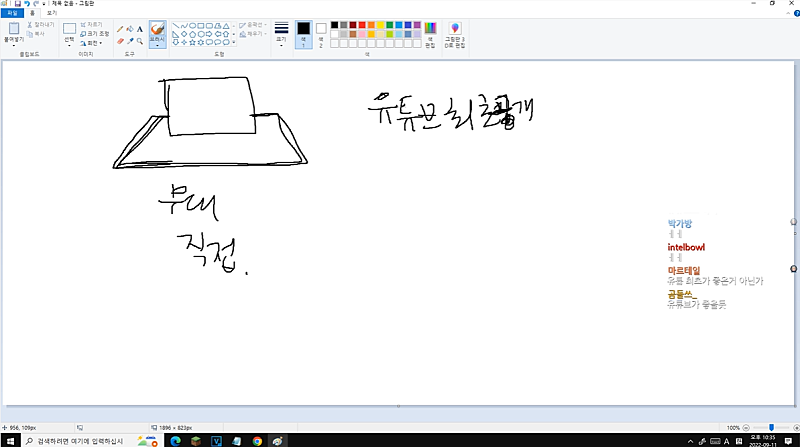This screenshot has height=447, width=800.
Task: Activate the Text tool (A)
Action: (x=140, y=29)
